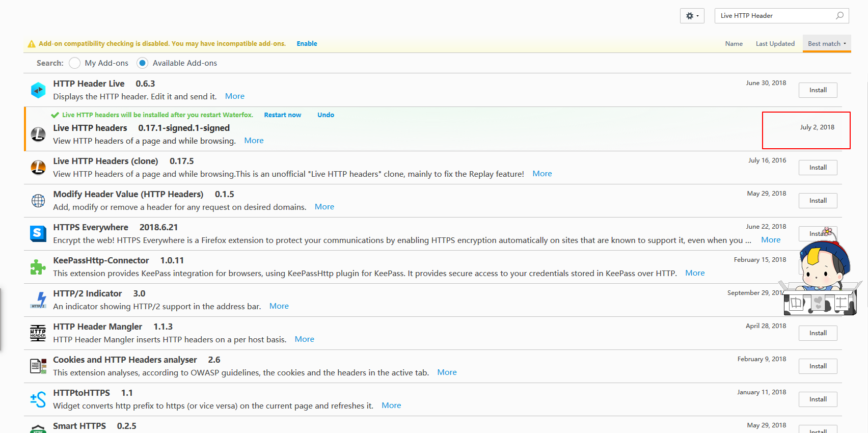Focus the add-on search field

click(x=781, y=16)
